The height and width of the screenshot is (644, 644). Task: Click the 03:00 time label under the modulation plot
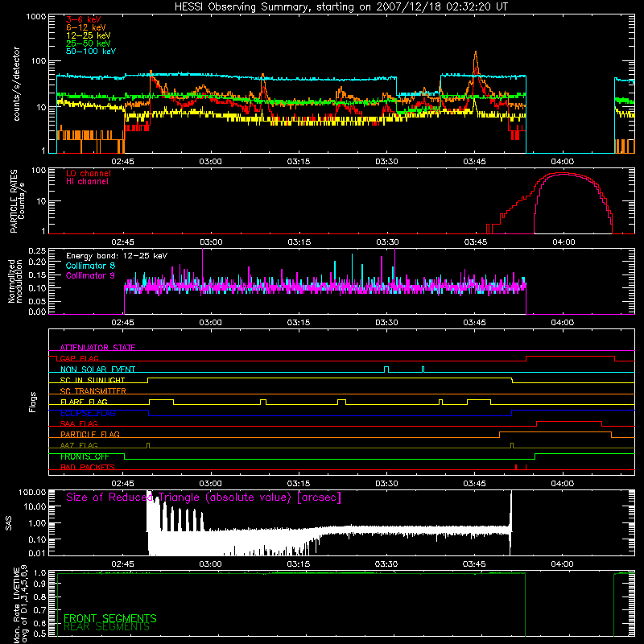210,323
